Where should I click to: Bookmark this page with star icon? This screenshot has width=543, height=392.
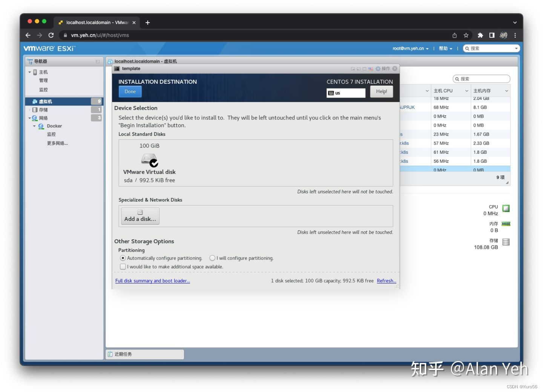pyautogui.click(x=466, y=35)
